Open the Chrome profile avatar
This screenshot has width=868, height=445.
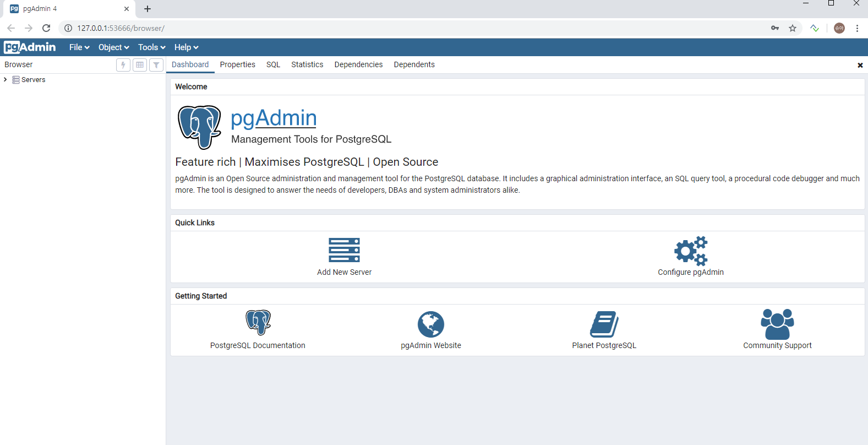(839, 28)
